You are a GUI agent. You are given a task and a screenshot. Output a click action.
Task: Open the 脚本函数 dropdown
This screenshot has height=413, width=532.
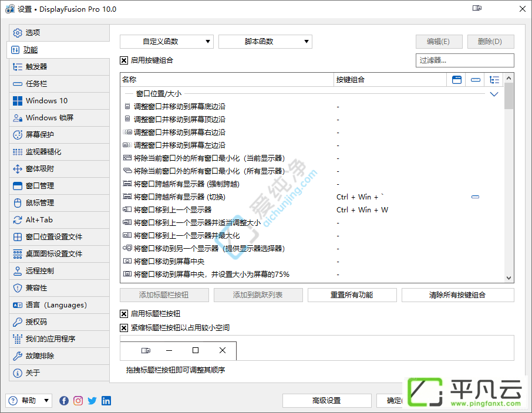click(x=265, y=42)
